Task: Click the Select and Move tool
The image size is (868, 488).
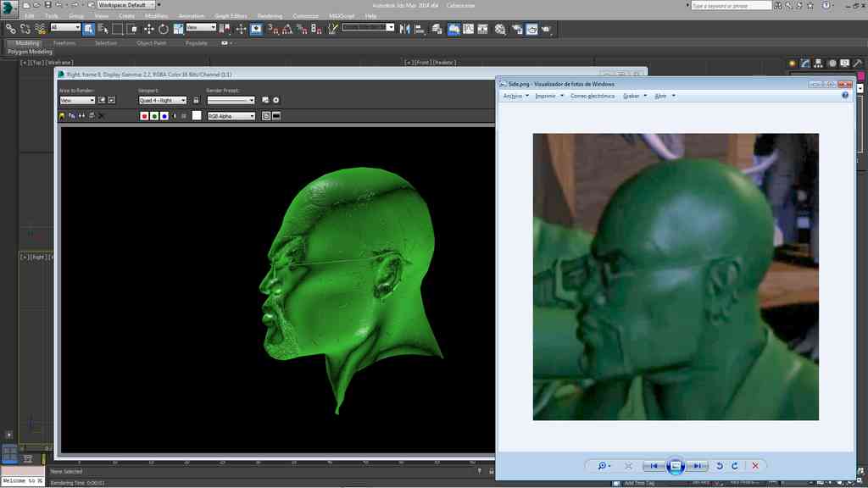Action: [149, 29]
